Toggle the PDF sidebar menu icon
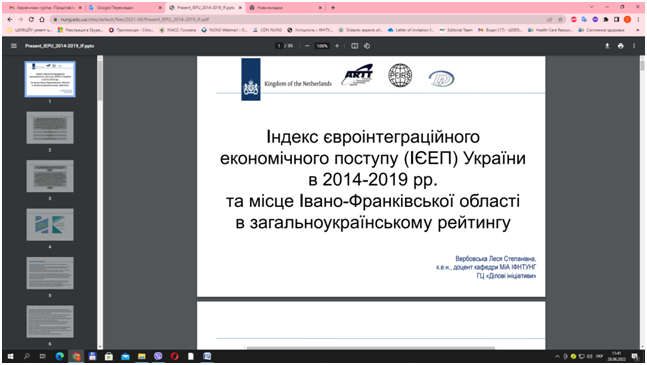 (x=14, y=46)
